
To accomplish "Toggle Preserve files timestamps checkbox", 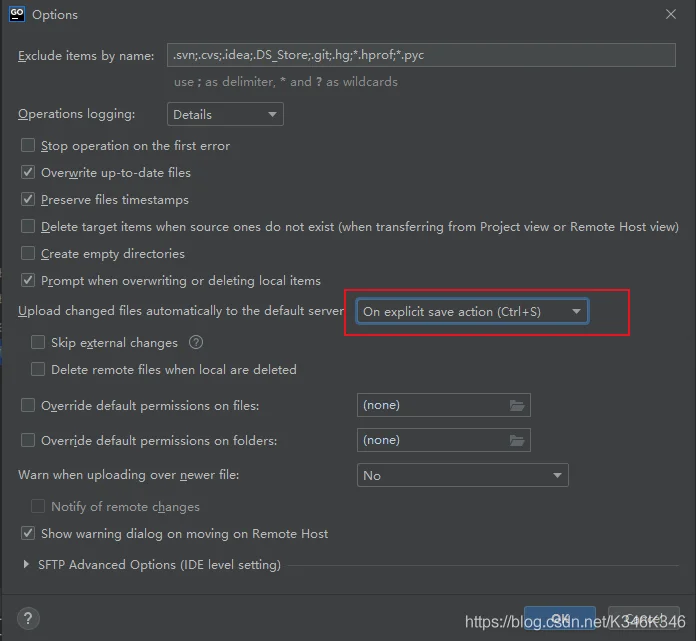I will pos(28,200).
